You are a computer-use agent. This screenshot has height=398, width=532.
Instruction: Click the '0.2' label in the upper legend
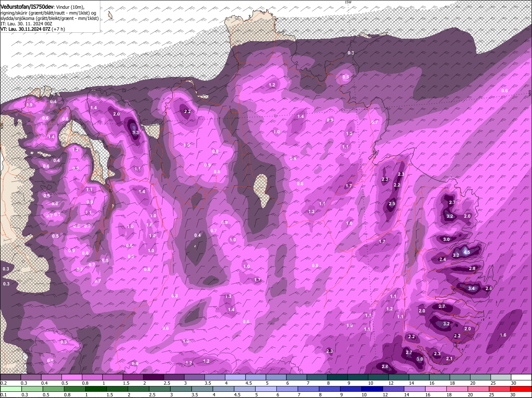(x=3, y=383)
